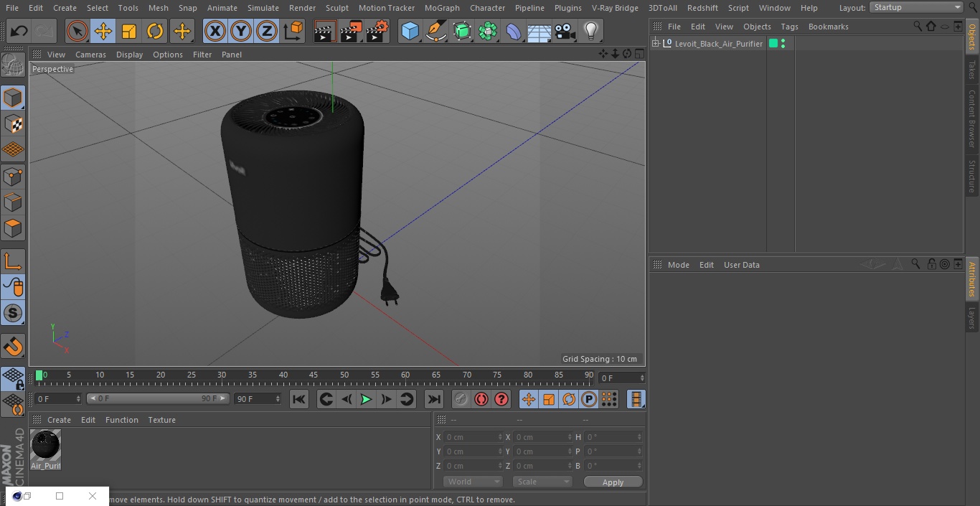Open the MoGraph menu
Viewport: 980px width, 506px height.
[x=442, y=8]
